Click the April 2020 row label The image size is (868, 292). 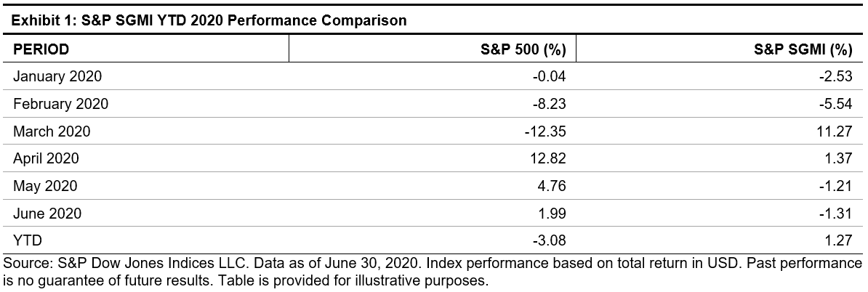(x=47, y=158)
